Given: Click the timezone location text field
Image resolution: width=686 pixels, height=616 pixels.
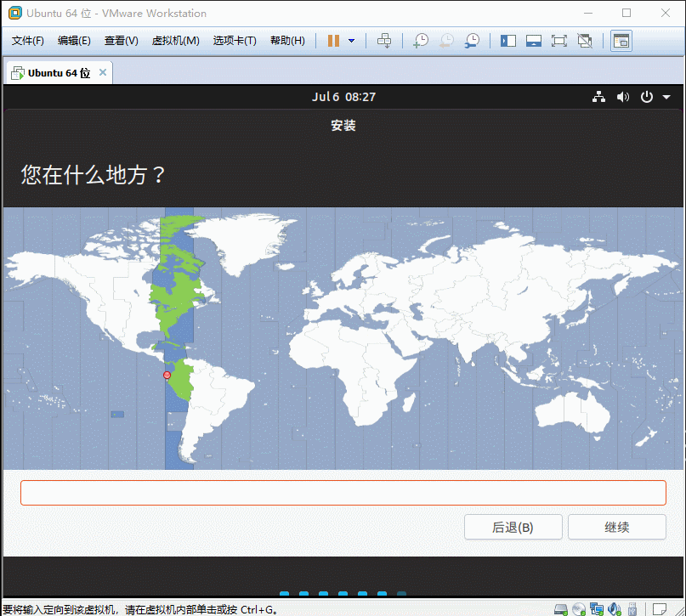Looking at the screenshot, I should (343, 493).
